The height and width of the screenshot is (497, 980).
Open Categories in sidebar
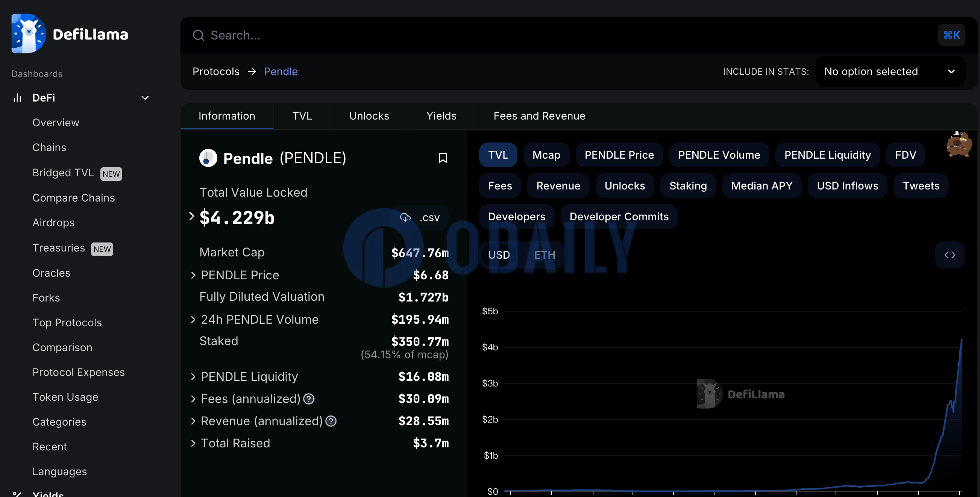click(59, 422)
